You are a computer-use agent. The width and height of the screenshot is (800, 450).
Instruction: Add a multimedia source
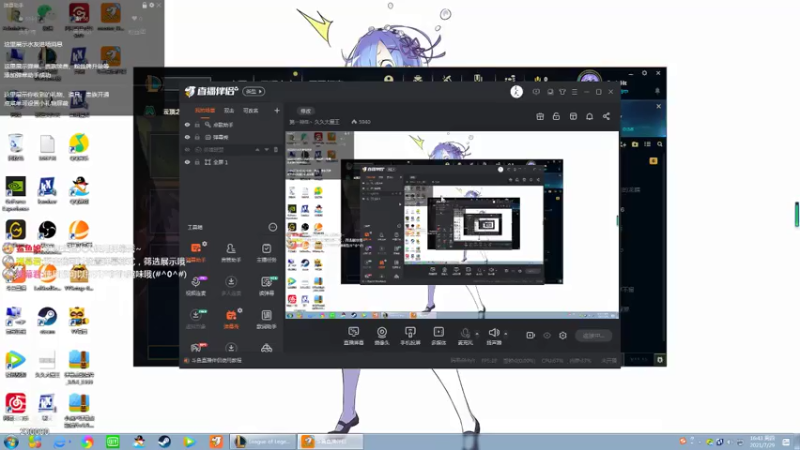coord(438,336)
